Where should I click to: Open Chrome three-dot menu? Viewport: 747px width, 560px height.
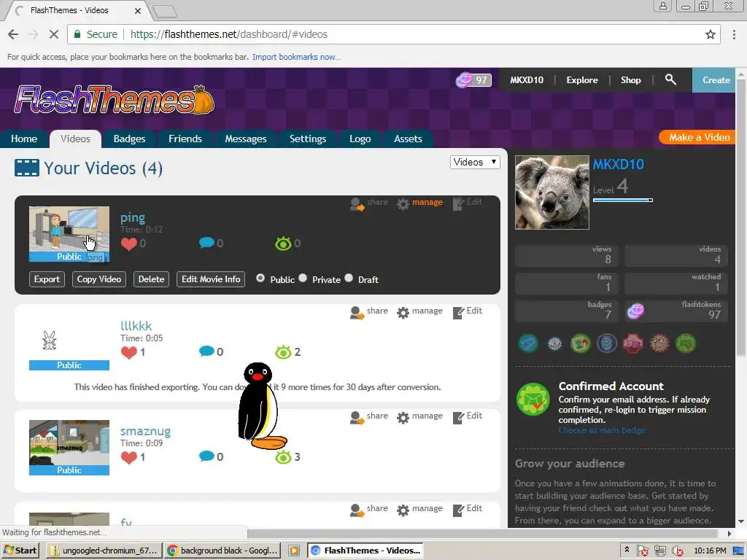(x=734, y=34)
